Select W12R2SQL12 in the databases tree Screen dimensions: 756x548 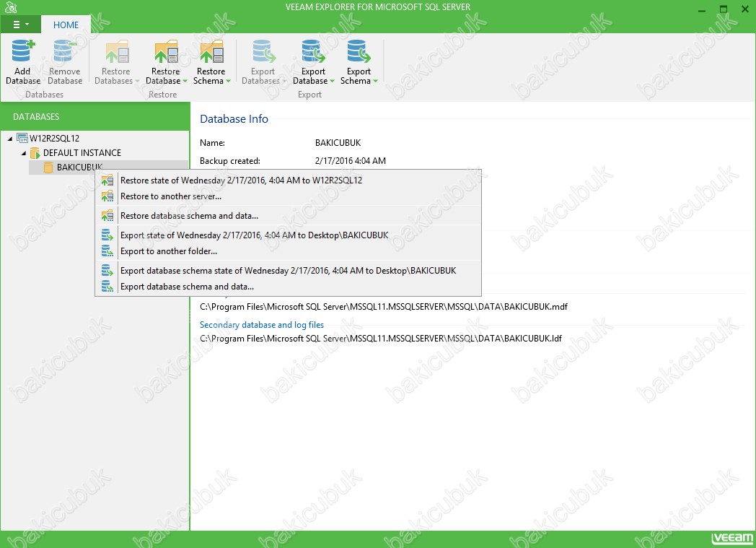[55, 139]
